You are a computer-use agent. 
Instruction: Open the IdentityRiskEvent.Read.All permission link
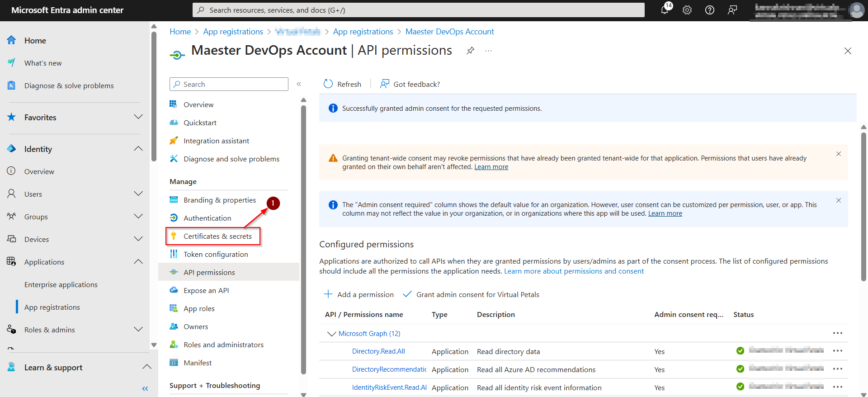(x=389, y=388)
